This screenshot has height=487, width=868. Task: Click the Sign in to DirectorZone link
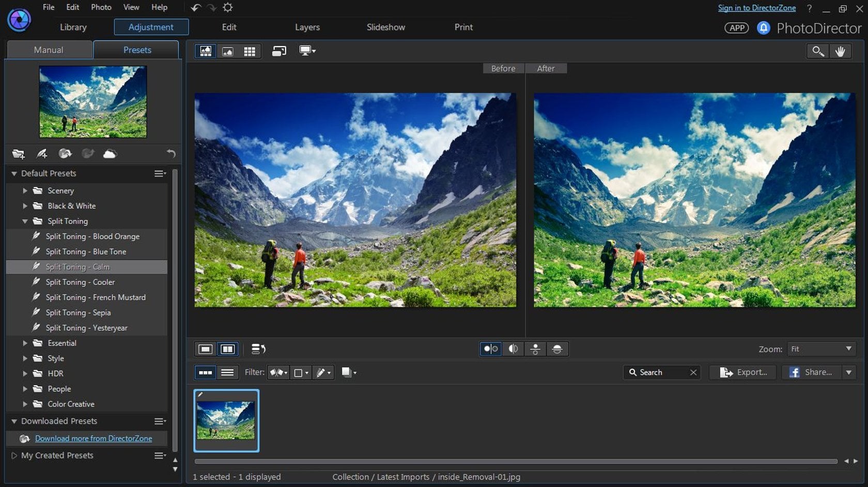[756, 8]
